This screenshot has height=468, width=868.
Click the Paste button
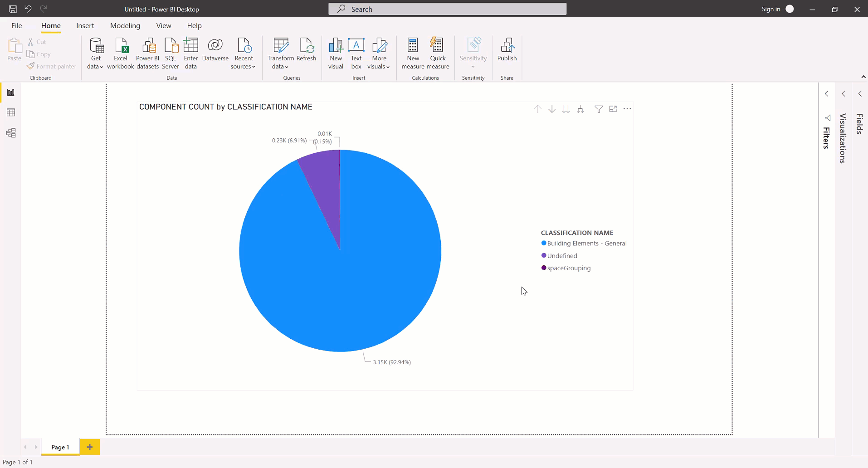pos(15,50)
